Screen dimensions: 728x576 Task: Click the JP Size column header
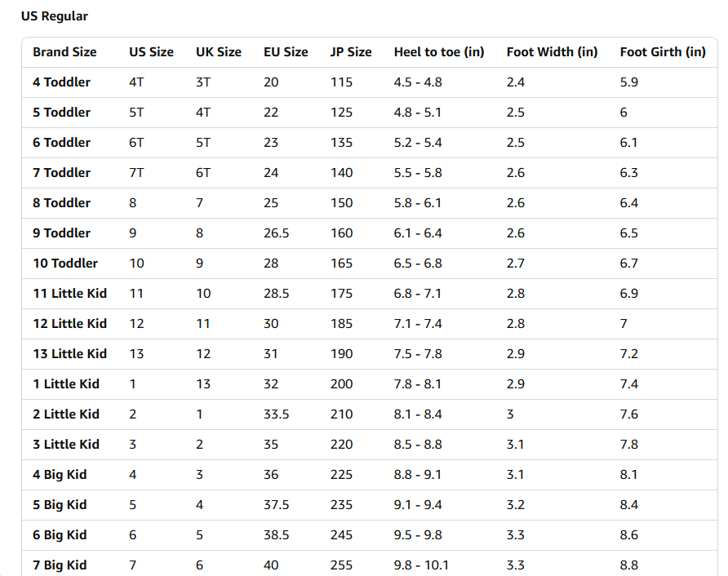pyautogui.click(x=350, y=51)
